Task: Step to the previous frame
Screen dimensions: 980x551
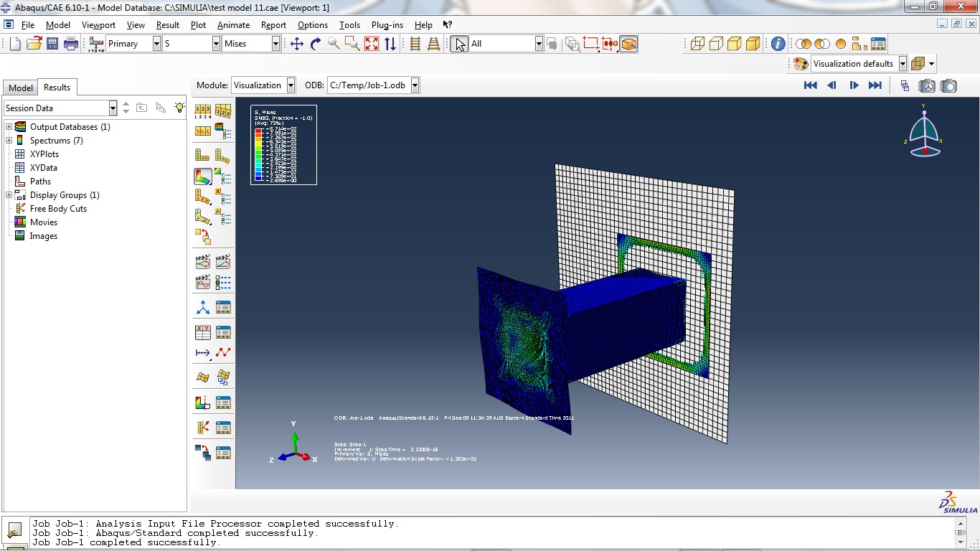Action: point(832,85)
